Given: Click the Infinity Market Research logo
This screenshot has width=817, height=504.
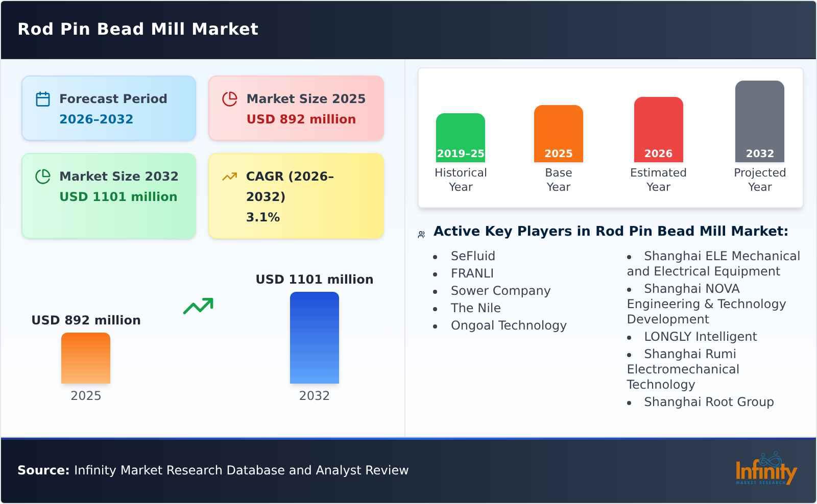Looking at the screenshot, I should pyautogui.click(x=765, y=469).
